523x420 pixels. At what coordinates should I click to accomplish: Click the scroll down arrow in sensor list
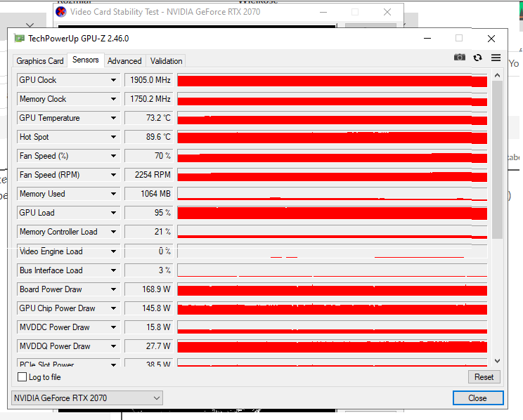[497, 361]
